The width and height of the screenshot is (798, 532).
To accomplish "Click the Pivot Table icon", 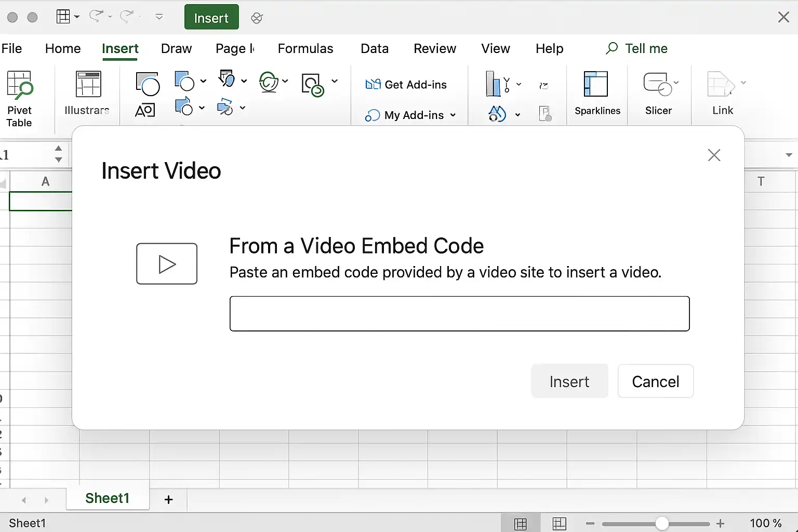I will 20,85.
